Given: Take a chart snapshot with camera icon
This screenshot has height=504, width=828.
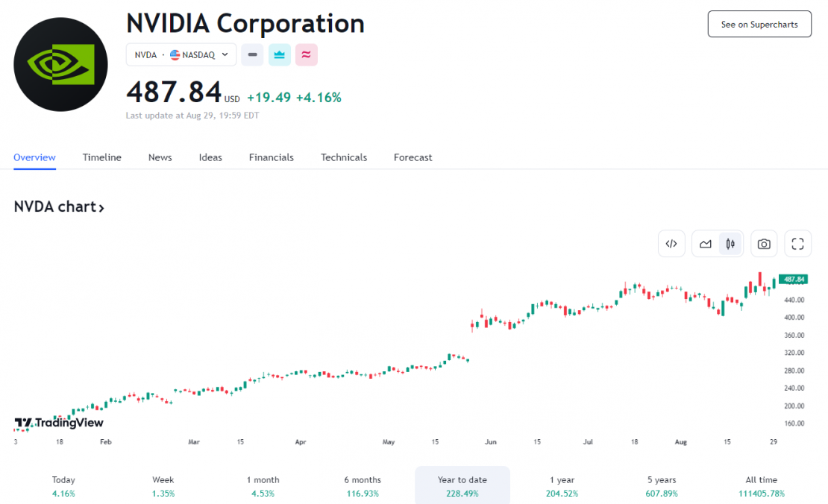Looking at the screenshot, I should [764, 244].
